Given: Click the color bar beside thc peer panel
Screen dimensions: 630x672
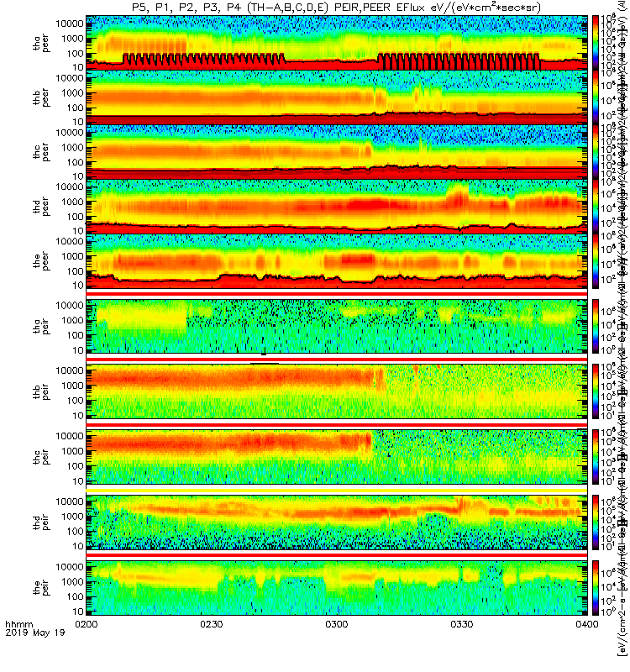Looking at the screenshot, I should click(596, 152).
